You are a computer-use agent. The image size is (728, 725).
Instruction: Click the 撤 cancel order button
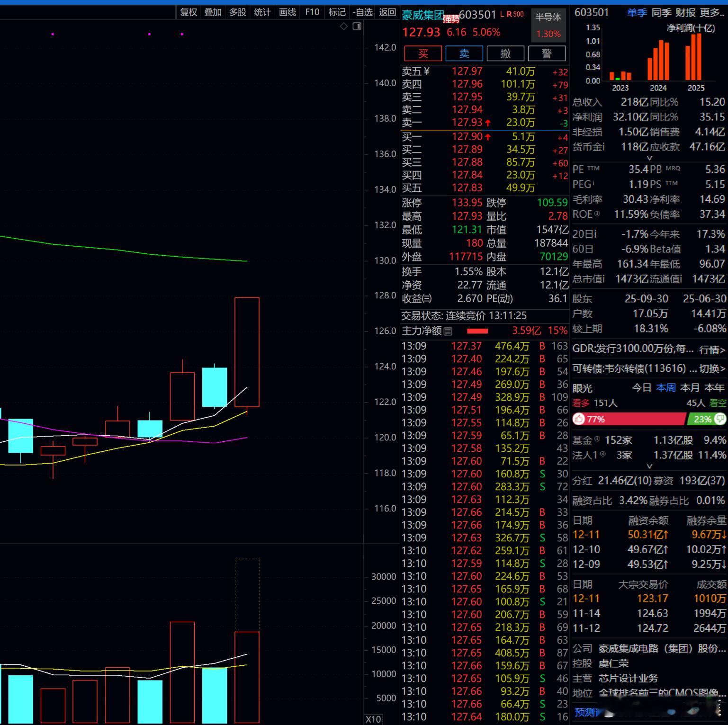pyautogui.click(x=505, y=54)
